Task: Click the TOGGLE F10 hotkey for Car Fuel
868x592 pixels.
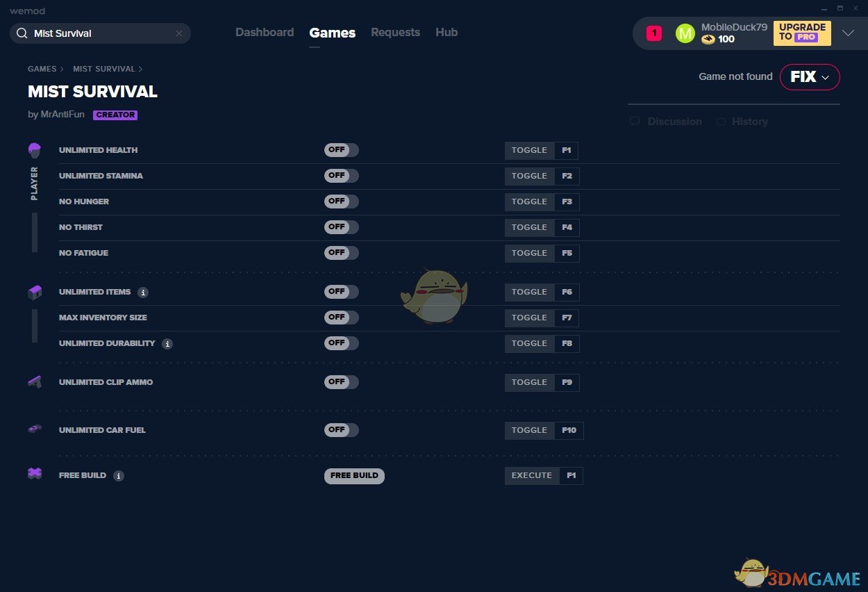Action: (544, 430)
